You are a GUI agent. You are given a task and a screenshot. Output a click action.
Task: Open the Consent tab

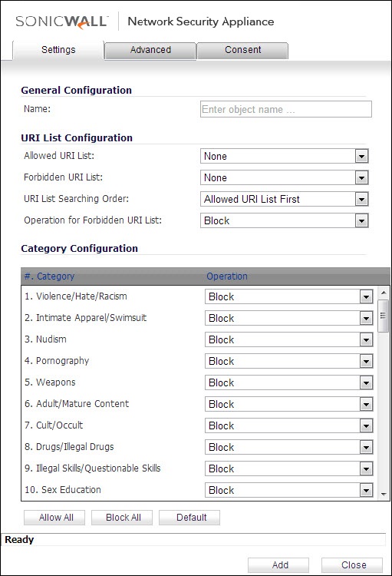(242, 50)
